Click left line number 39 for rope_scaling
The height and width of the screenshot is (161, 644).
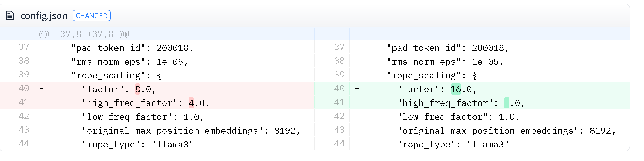[24, 75]
